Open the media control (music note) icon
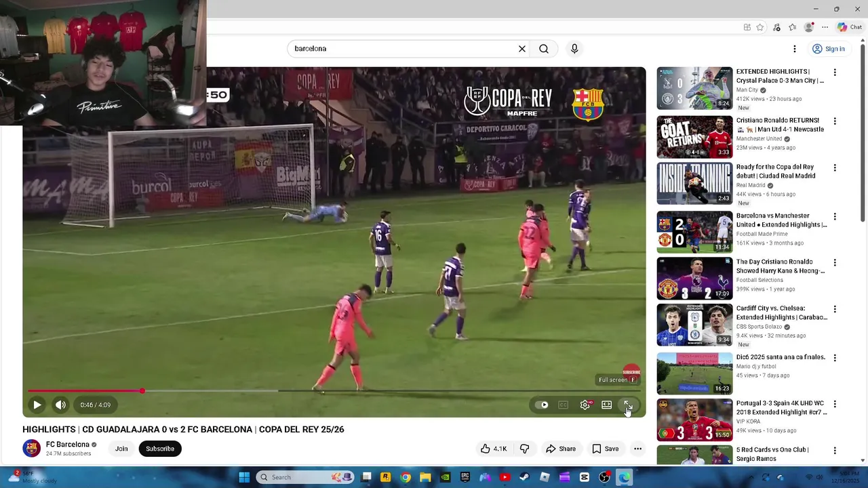 click(777, 27)
